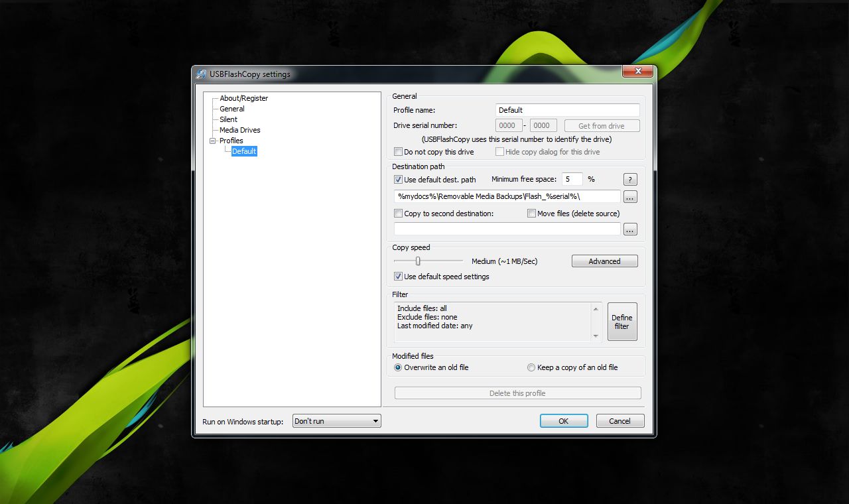Click the default destination path field
Image resolution: width=849 pixels, height=504 pixels.
[507, 196]
